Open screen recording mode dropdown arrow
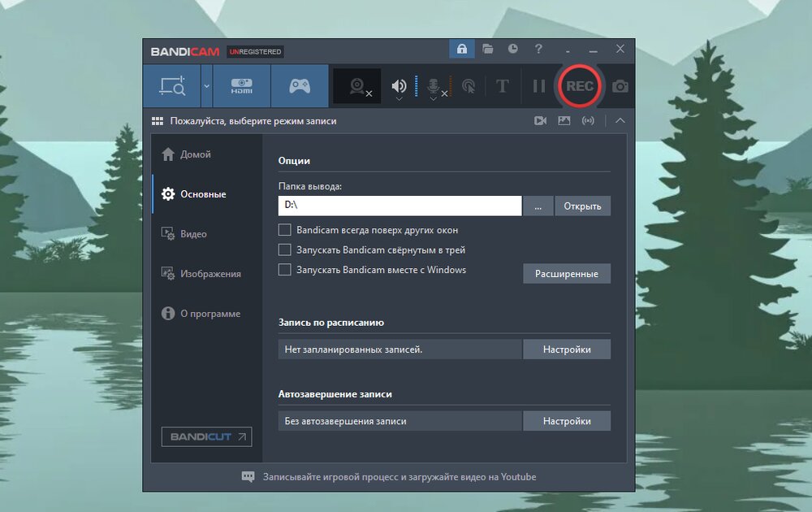812x512 pixels. pos(206,86)
